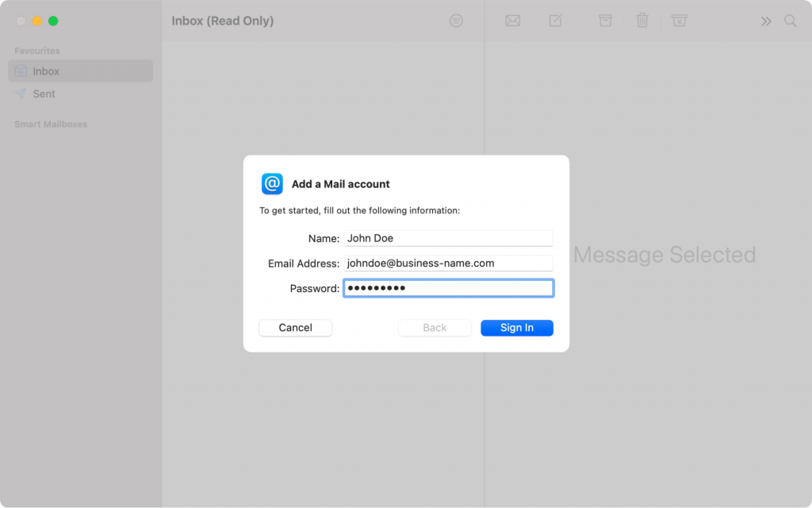Click the disabled Back button

435,327
